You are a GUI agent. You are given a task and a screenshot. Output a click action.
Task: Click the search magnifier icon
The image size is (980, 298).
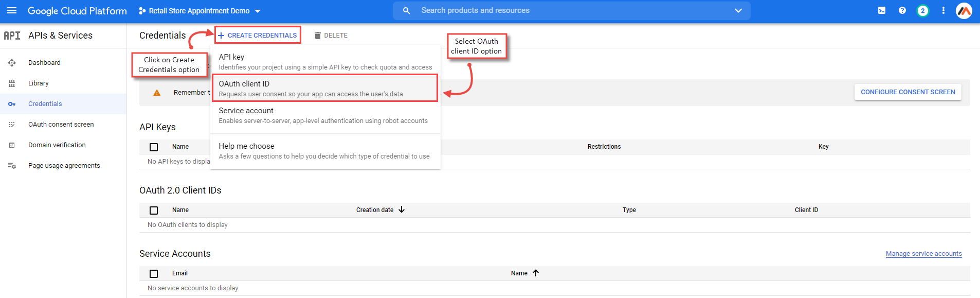(406, 10)
